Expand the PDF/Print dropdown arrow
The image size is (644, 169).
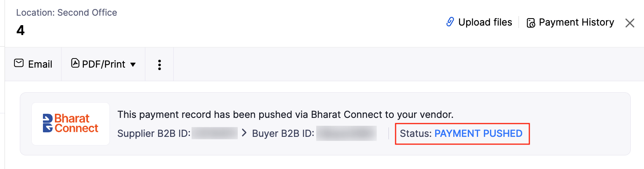pyautogui.click(x=133, y=65)
